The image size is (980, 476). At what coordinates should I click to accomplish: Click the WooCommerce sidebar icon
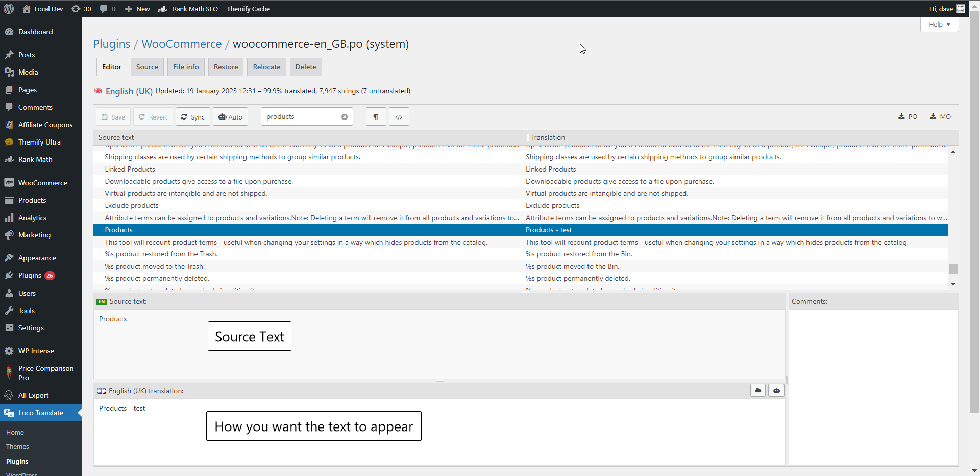(x=9, y=183)
